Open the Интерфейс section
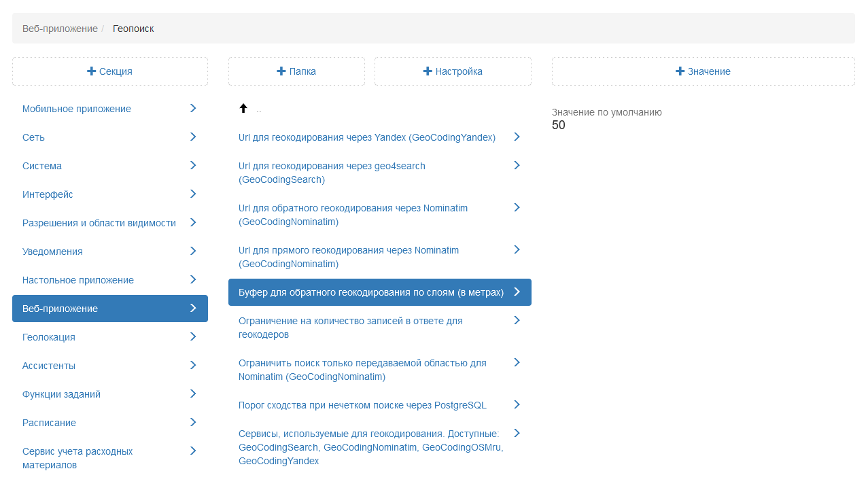Image resolution: width=868 pixels, height=488 pixels. click(48, 194)
